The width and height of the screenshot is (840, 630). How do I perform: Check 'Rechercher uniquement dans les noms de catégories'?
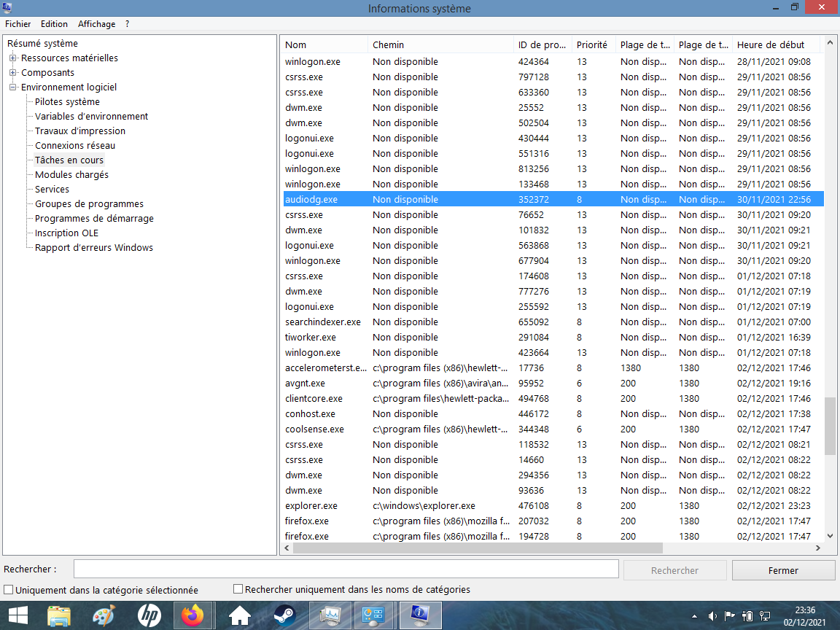click(238, 589)
